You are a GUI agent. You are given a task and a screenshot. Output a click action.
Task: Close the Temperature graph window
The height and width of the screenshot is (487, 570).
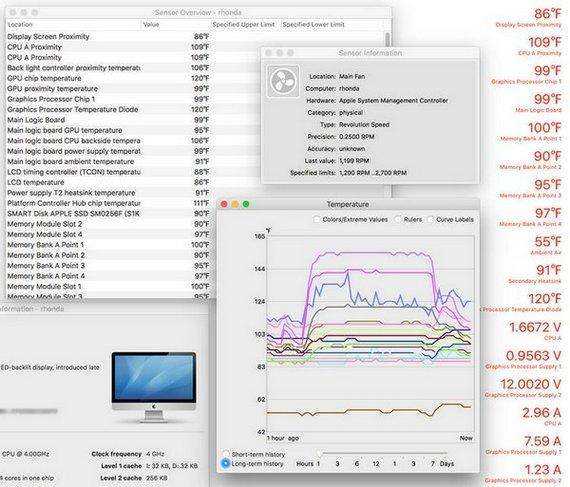[x=224, y=204]
